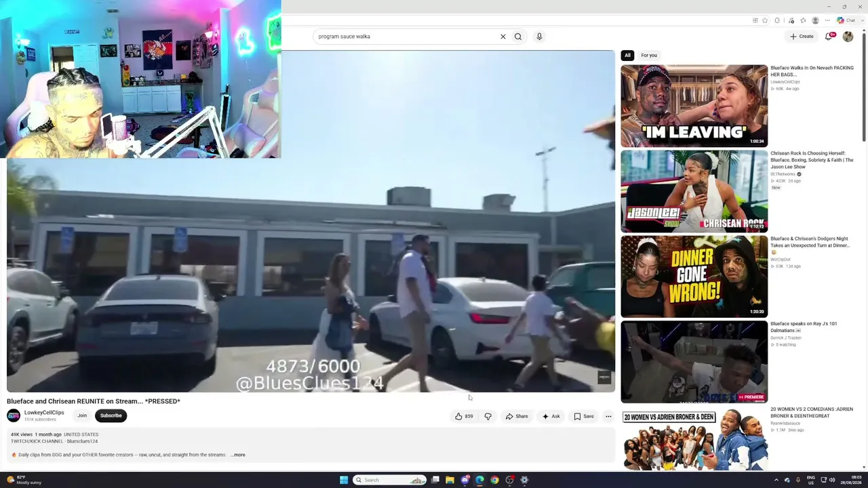The image size is (868, 488).
Task: Open the volume control in system tray
Action: pyautogui.click(x=832, y=480)
